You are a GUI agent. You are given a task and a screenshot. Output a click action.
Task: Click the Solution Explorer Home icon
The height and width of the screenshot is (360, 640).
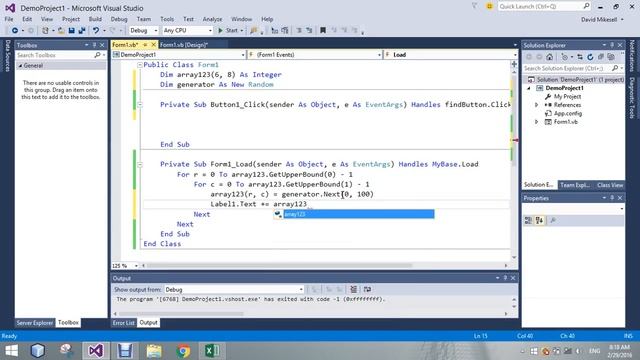tap(550, 57)
